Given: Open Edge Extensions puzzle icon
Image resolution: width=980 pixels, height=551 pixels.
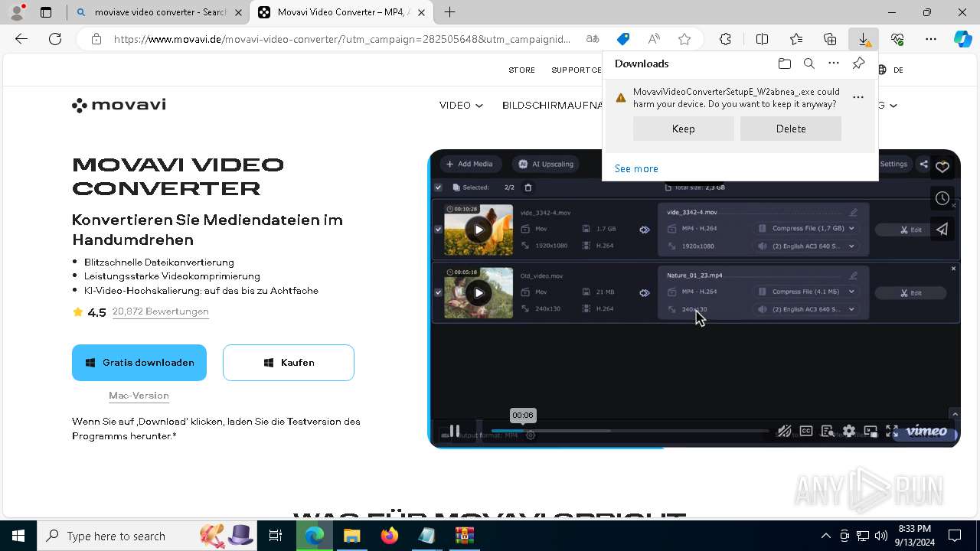Looking at the screenshot, I should pos(725,39).
